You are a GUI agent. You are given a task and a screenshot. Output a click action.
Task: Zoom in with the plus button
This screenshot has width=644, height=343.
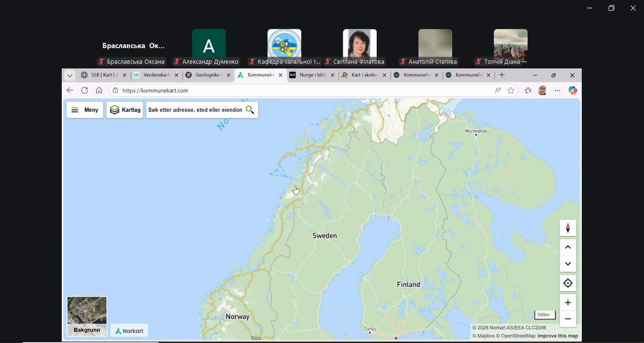[568, 302]
